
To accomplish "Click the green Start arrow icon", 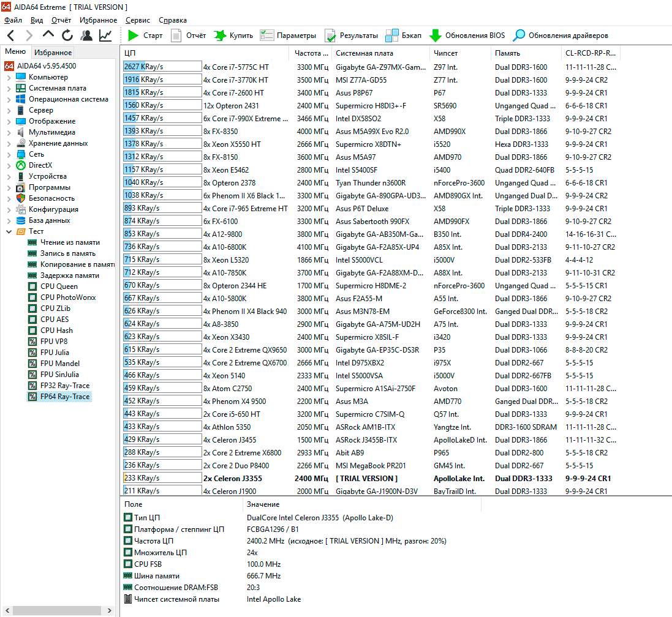I will pyautogui.click(x=133, y=36).
